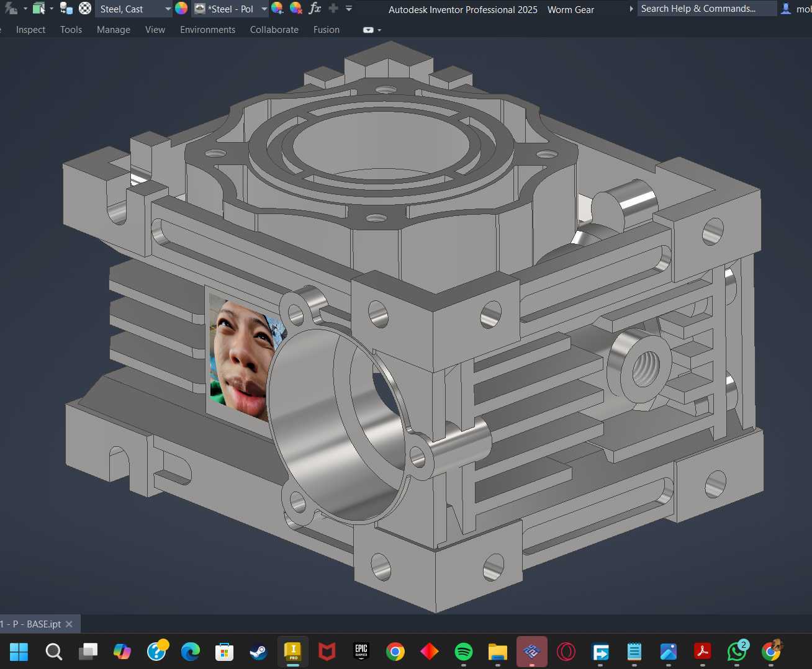This screenshot has height=669, width=812.
Task: Open the Inspect ribbon tab
Action: pyautogui.click(x=30, y=30)
